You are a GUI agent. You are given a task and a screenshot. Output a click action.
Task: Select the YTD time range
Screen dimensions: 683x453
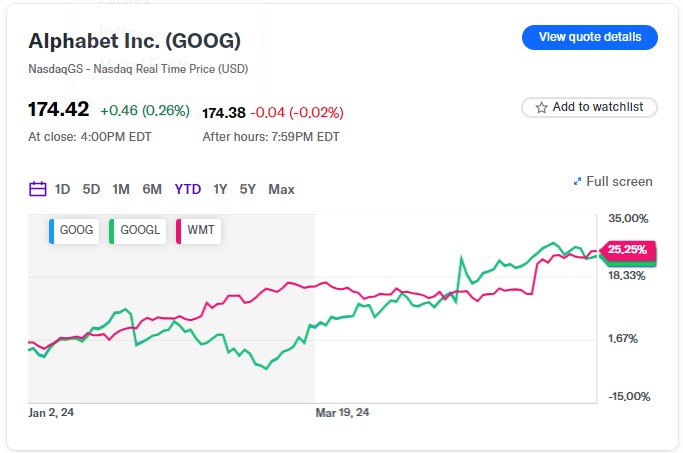(187, 189)
